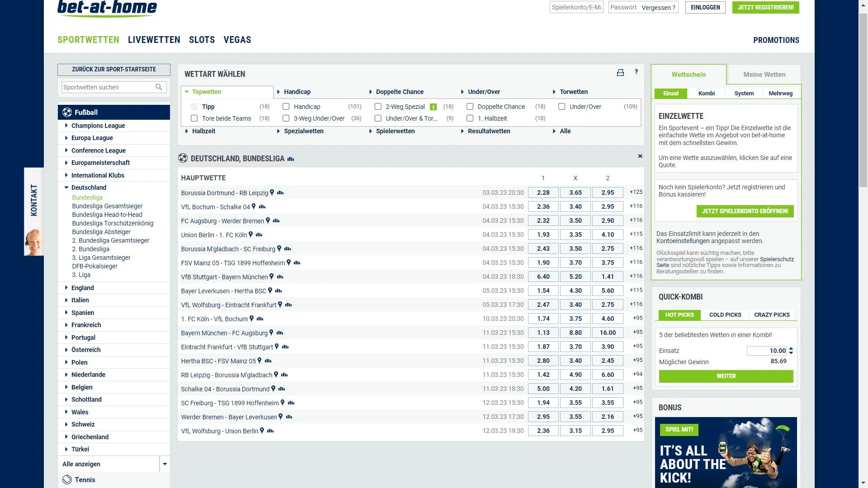Click ZURÜCK ZUR SPORT-STARTSEITE button

coord(114,70)
